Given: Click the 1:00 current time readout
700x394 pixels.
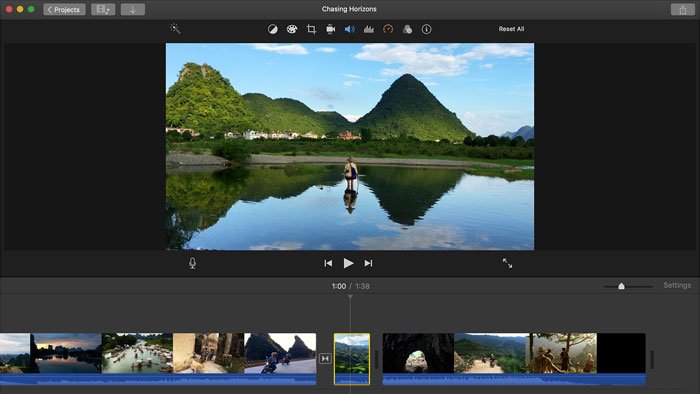Looking at the screenshot, I should (x=339, y=286).
